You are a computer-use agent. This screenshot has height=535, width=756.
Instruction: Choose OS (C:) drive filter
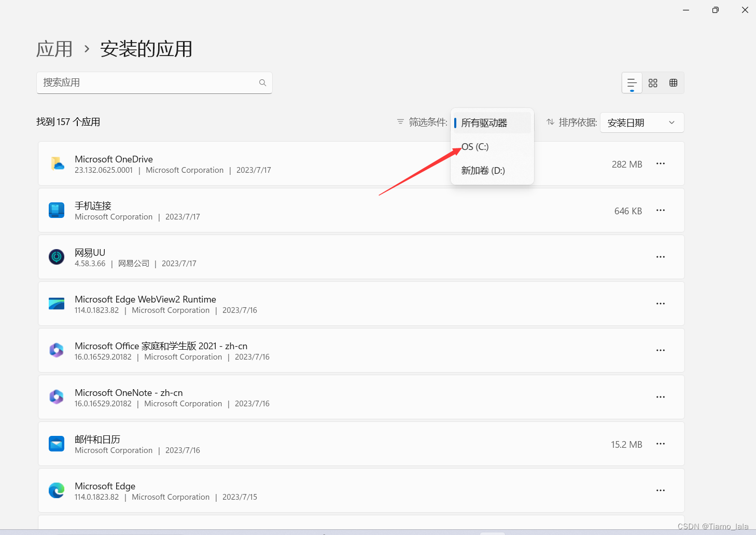pos(492,147)
